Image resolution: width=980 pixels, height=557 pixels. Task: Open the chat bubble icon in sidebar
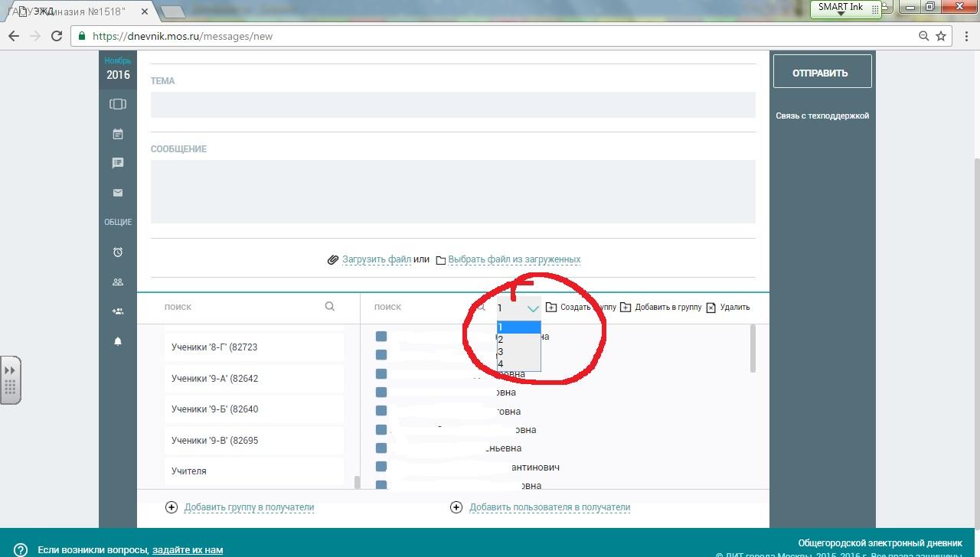pyautogui.click(x=118, y=163)
